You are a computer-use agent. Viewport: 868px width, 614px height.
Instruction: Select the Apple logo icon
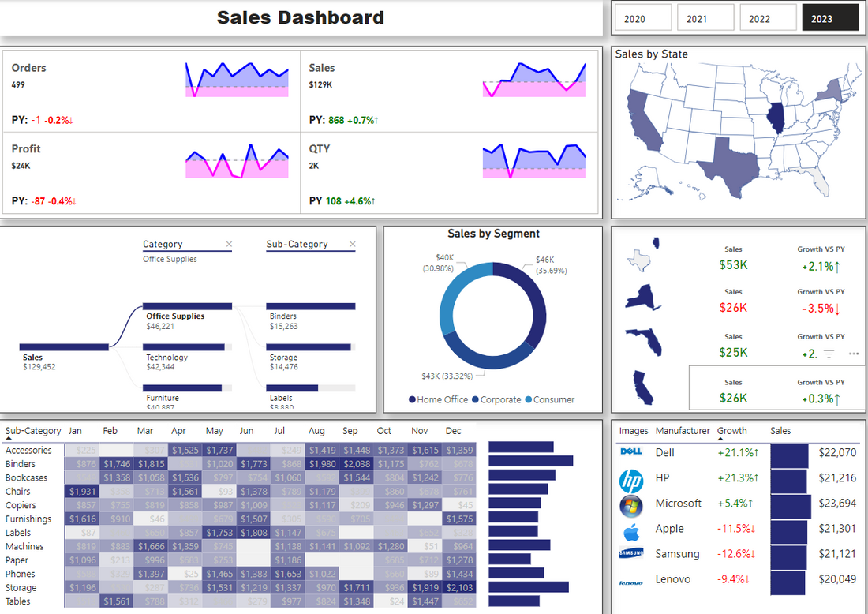point(631,533)
